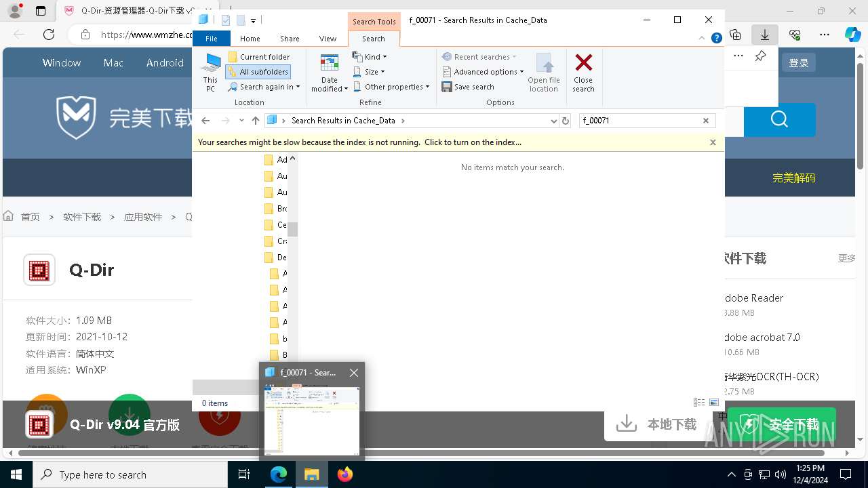The width and height of the screenshot is (868, 488).
Task: Open Date modified filter dropdown
Action: click(x=330, y=73)
